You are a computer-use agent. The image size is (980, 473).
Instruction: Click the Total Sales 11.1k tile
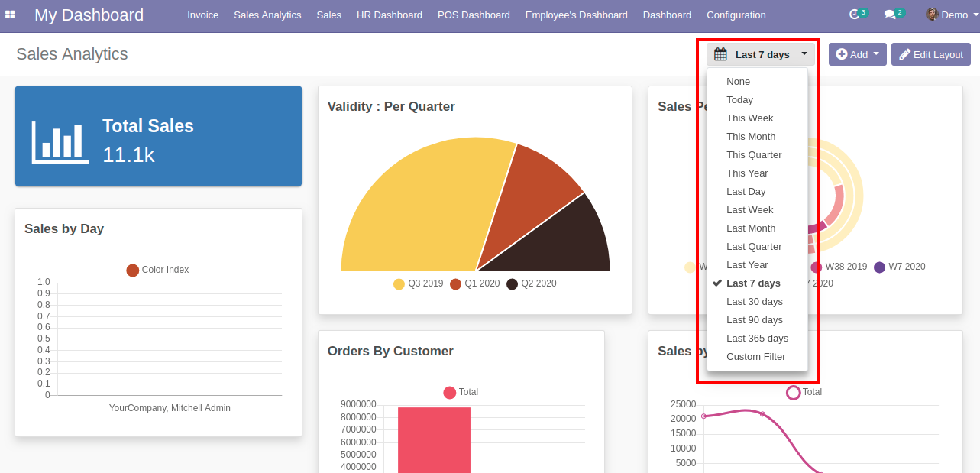pyautogui.click(x=158, y=136)
